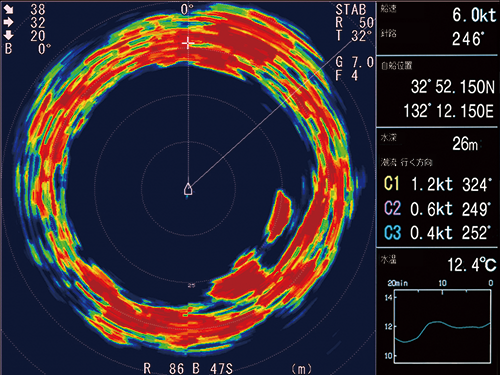Click the 32°52.150N latitude position value
The height and width of the screenshot is (375, 500).
(453, 87)
